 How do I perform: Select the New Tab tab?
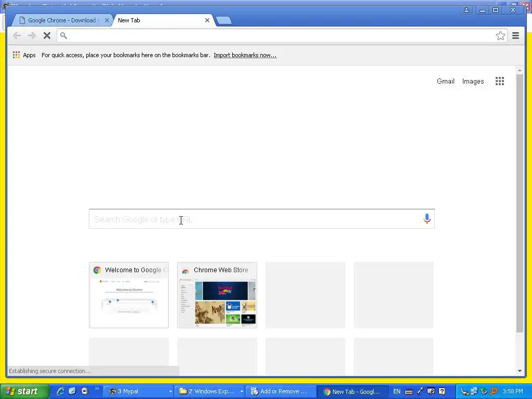pyautogui.click(x=163, y=20)
